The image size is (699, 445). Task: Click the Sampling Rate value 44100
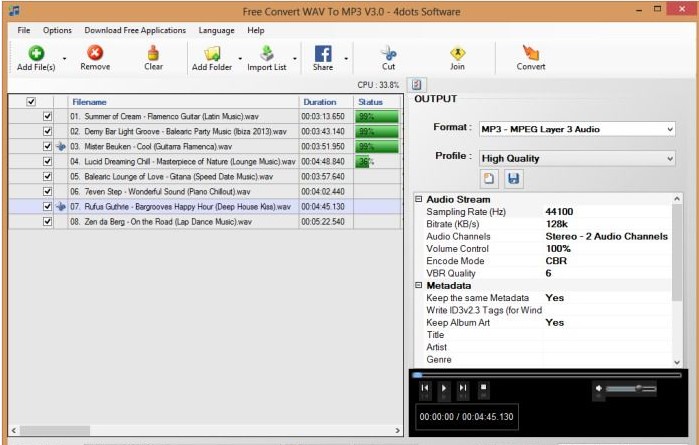point(559,212)
